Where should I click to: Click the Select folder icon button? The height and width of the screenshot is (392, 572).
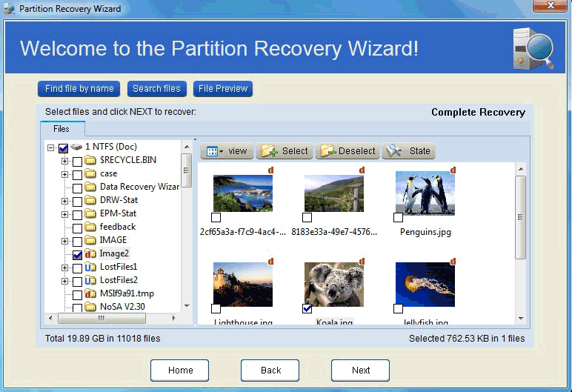coord(268,151)
